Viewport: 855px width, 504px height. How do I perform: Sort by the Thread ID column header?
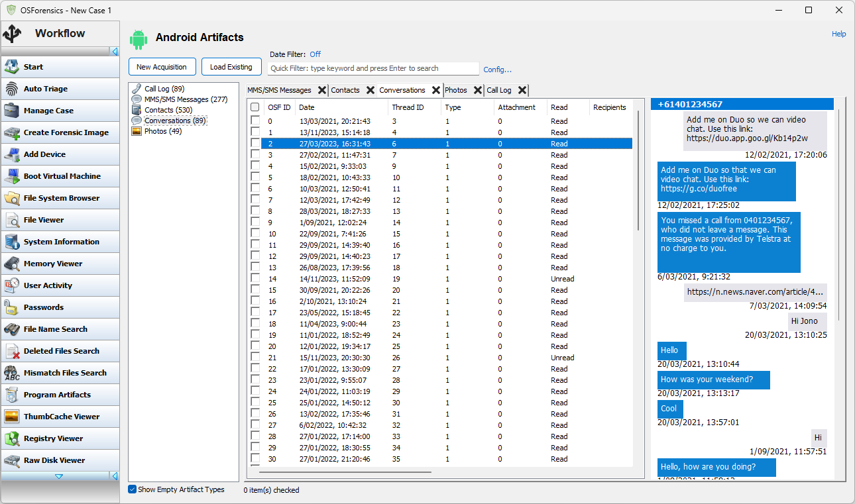[x=414, y=107]
